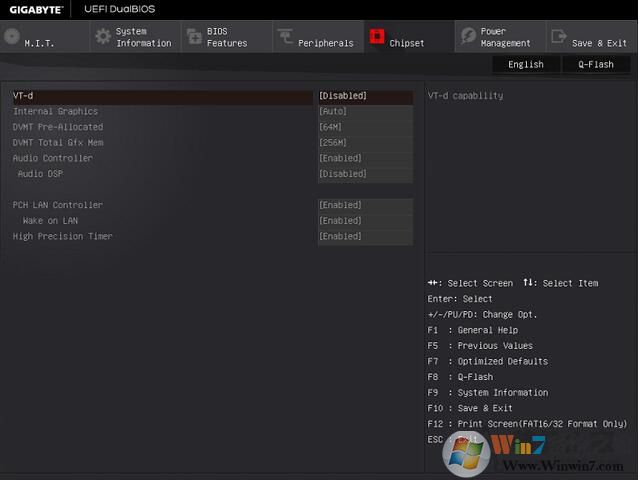Click the red Chipset icon

point(376,37)
